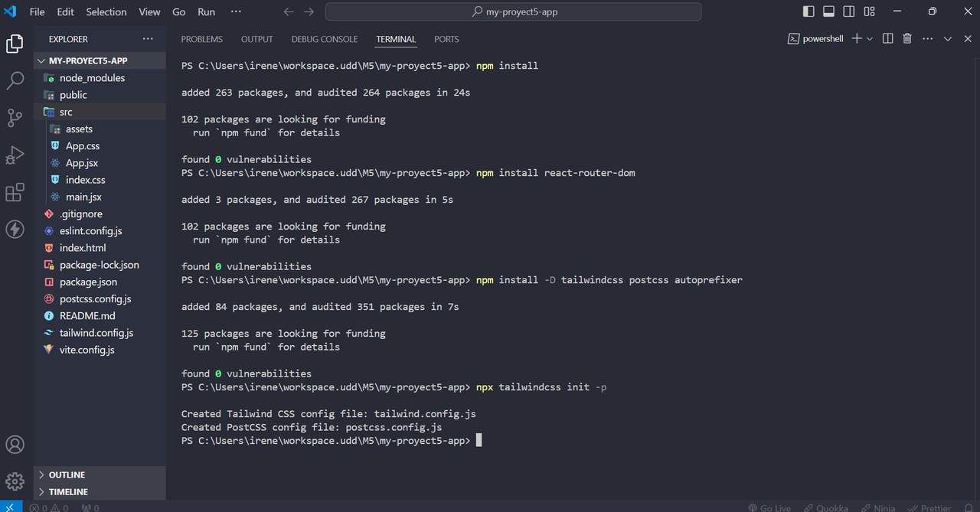Kill the terminal with trash icon
This screenshot has width=980, height=512.
907,38
